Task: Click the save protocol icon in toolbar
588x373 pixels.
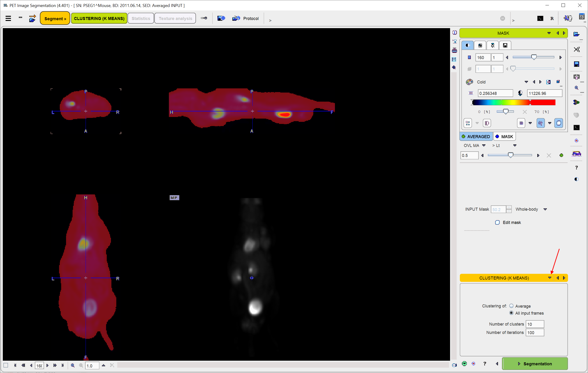Action: [221, 18]
